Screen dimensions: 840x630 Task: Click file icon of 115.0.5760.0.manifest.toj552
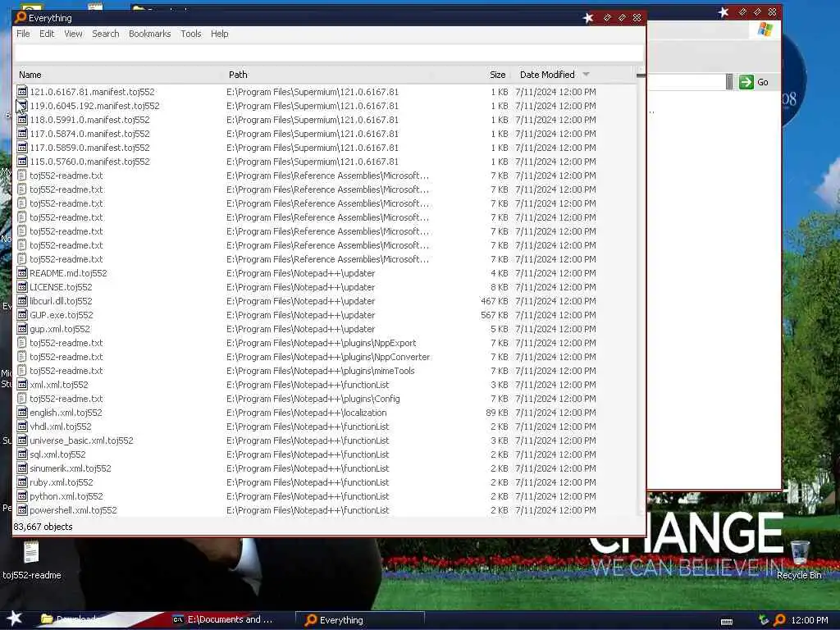click(22, 162)
